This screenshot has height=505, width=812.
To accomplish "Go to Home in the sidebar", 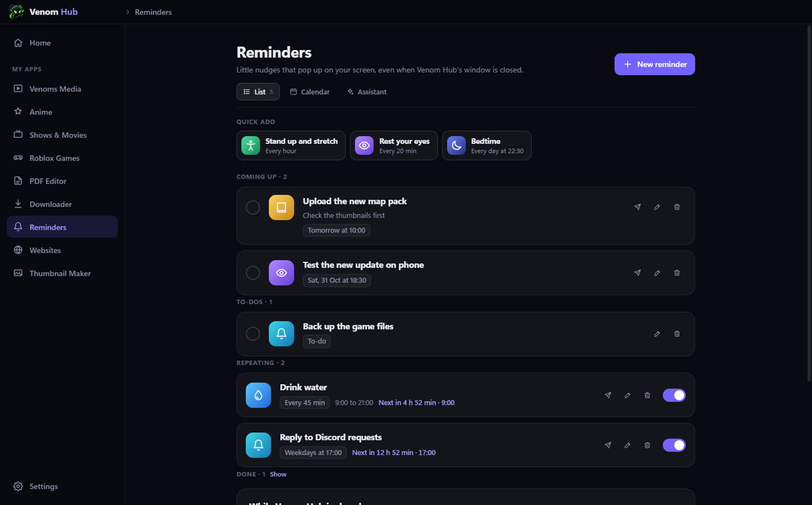I will [x=62, y=43].
